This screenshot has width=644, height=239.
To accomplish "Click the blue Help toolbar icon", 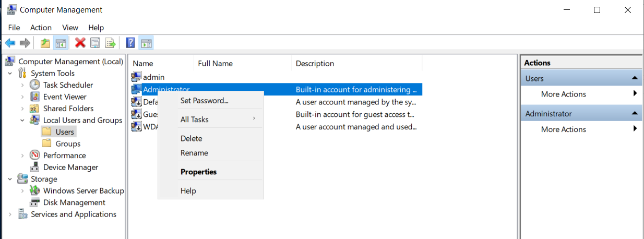I will coord(130,43).
